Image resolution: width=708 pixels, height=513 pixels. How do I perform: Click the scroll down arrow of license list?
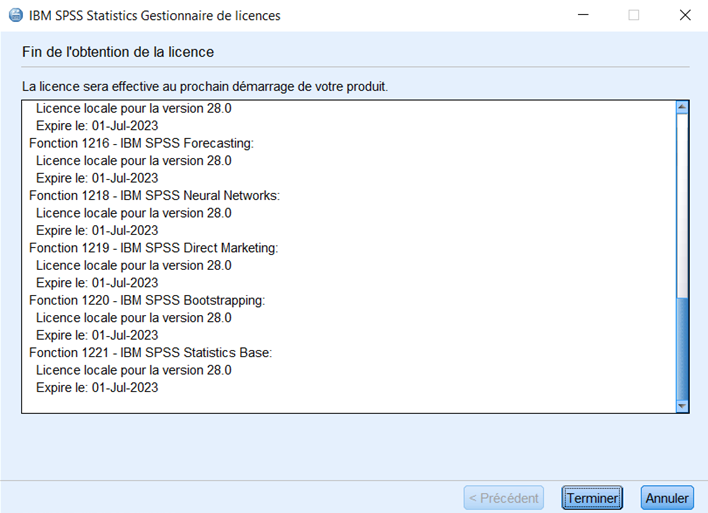[682, 406]
